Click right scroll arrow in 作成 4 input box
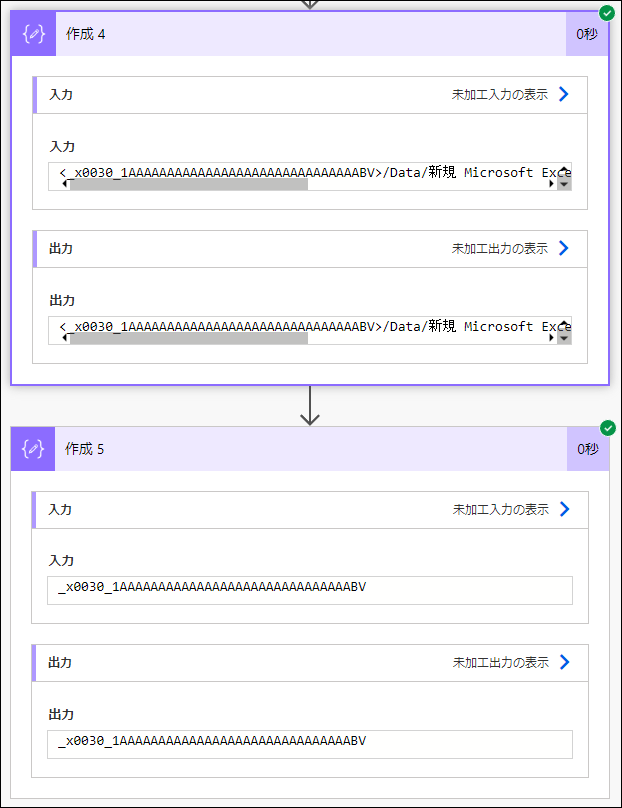 [551, 184]
